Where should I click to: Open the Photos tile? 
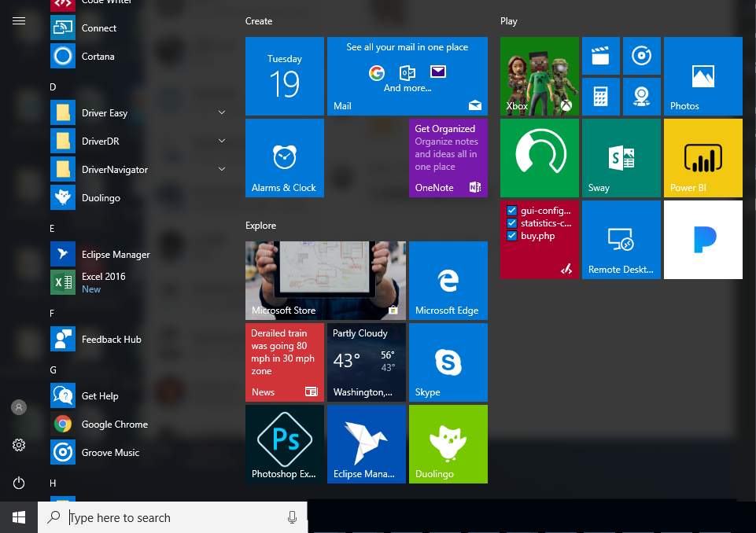703,75
